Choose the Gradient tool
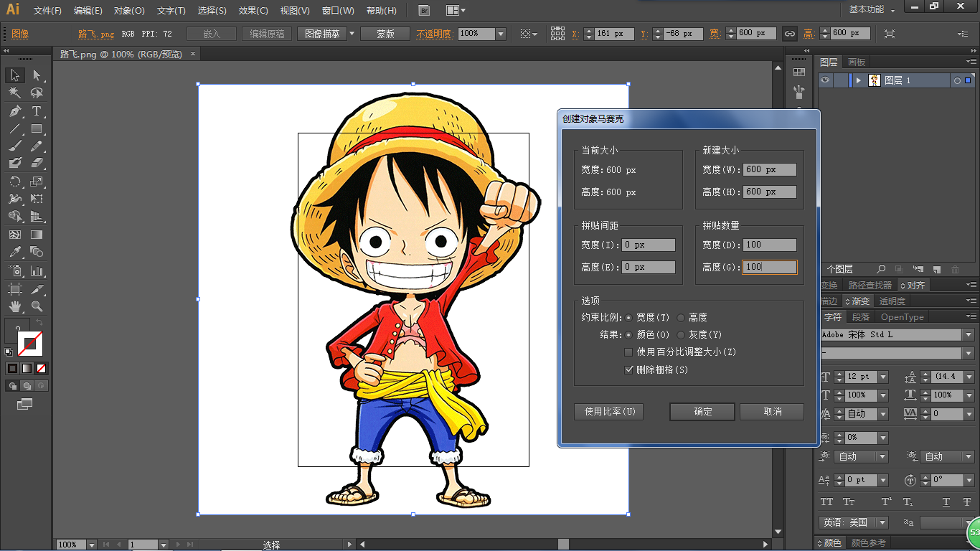The image size is (980, 551). 37,235
